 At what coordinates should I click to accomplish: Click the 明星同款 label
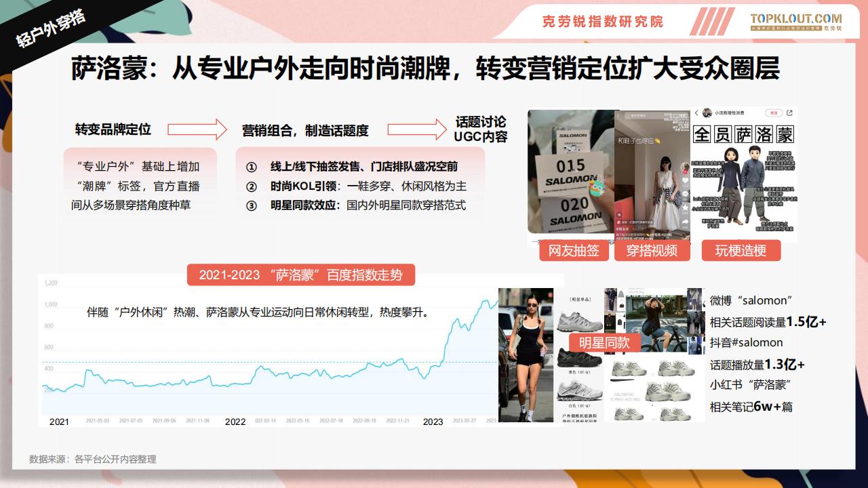604,343
